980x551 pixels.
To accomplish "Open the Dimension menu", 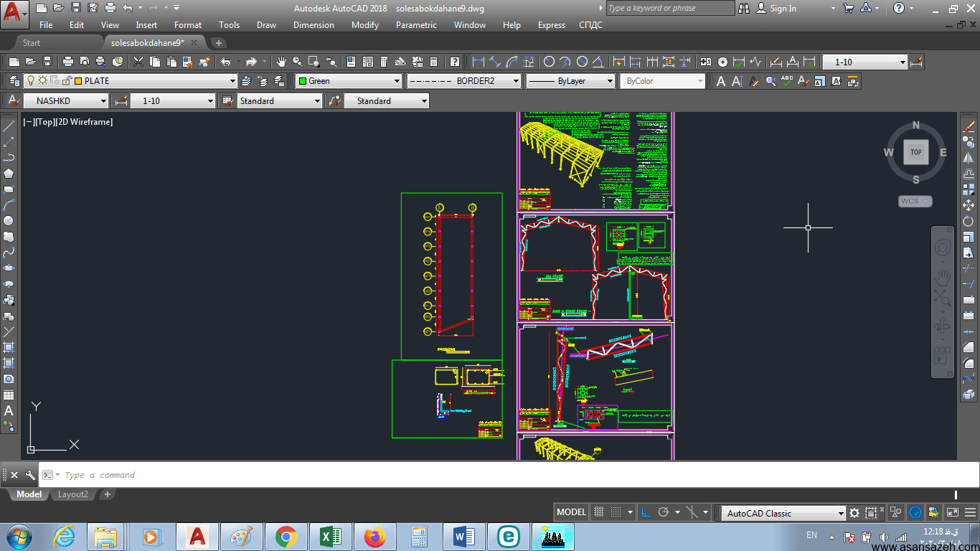I will click(314, 25).
